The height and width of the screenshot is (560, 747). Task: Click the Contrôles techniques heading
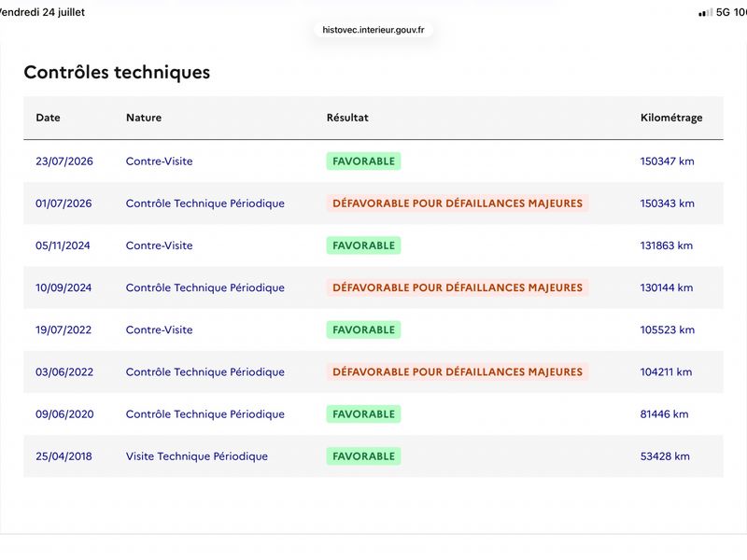(x=117, y=73)
